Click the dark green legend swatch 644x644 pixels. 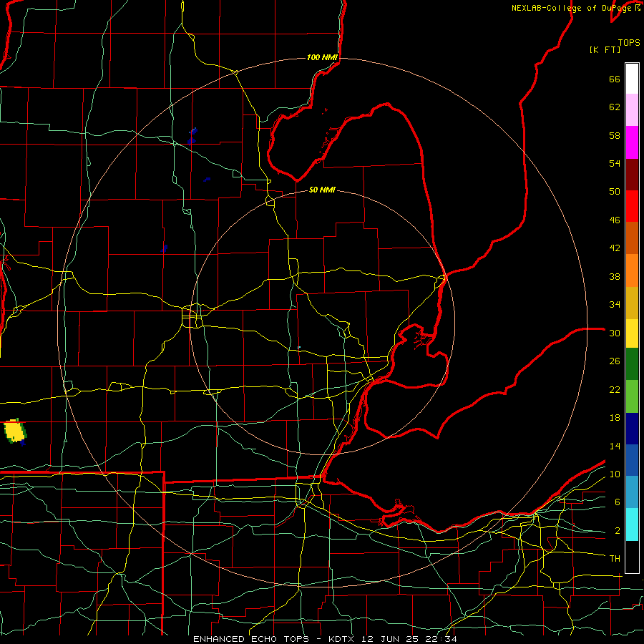632,364
